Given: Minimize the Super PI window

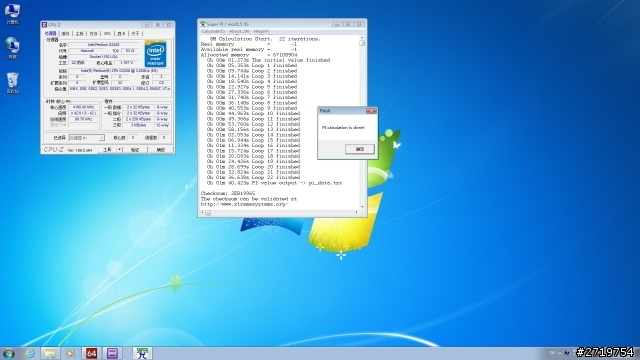Looking at the screenshot, I should coord(337,24).
